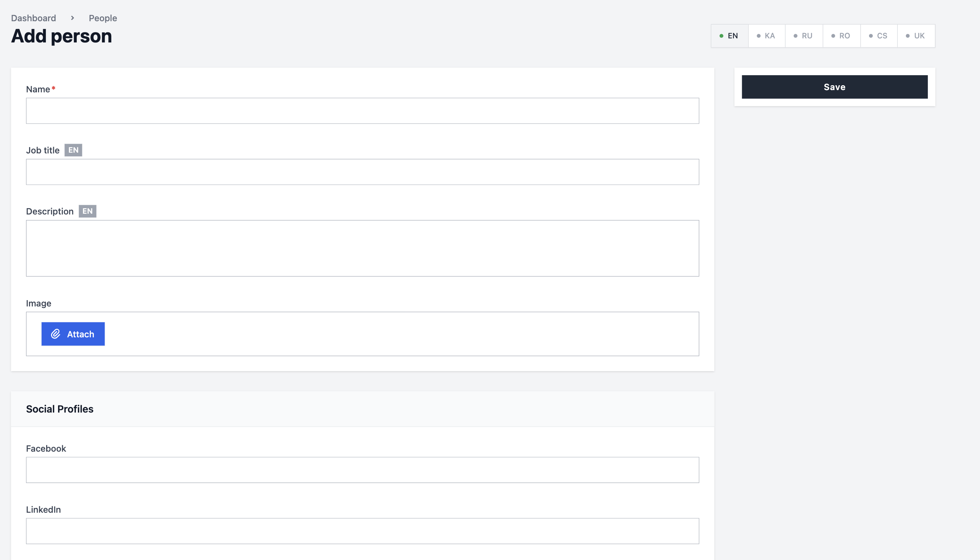Click the breadcrumb chevron separator icon
980x560 pixels.
click(72, 18)
